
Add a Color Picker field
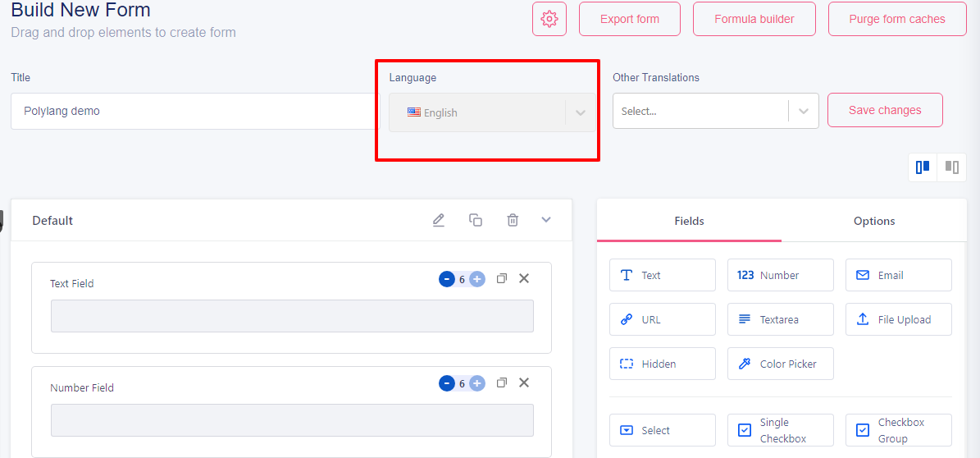[781, 364]
